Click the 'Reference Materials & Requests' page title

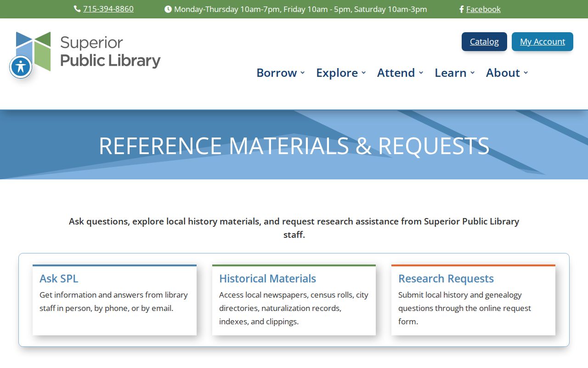(x=294, y=145)
